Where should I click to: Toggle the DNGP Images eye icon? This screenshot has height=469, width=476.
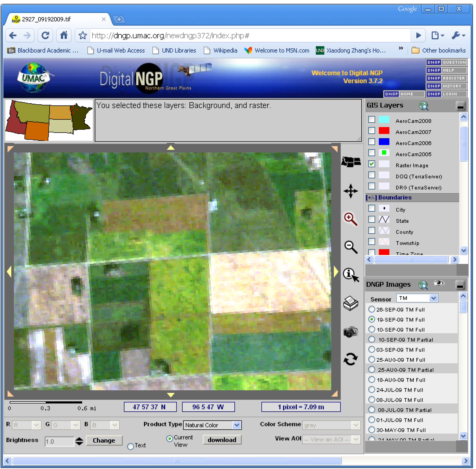pyautogui.click(x=439, y=283)
